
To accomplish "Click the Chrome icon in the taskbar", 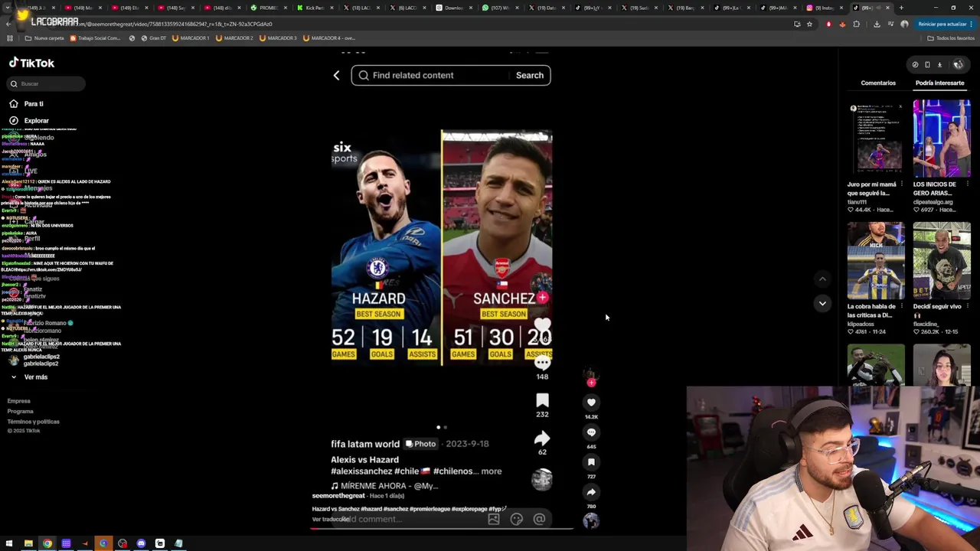I will click(47, 544).
